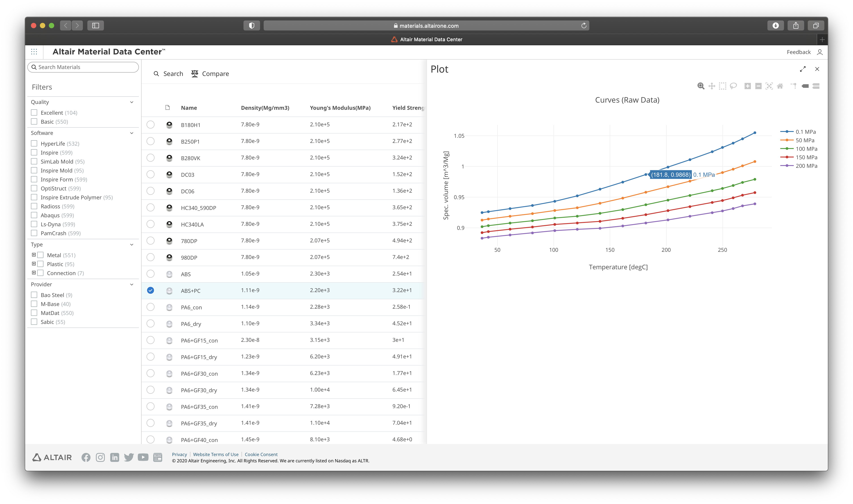This screenshot has width=853, height=504.
Task: Toggle the Safari sidebar
Action: point(95,26)
